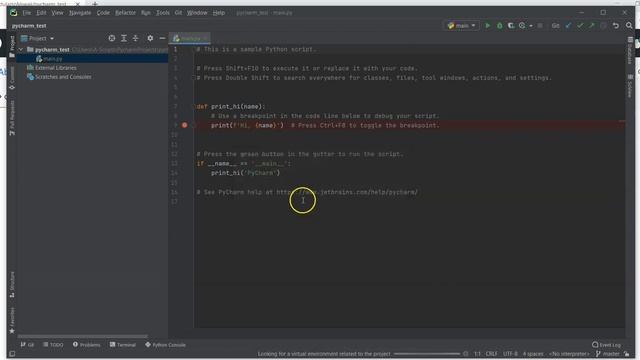
Task: Start debugging with the green bug icon
Action: (x=500, y=26)
